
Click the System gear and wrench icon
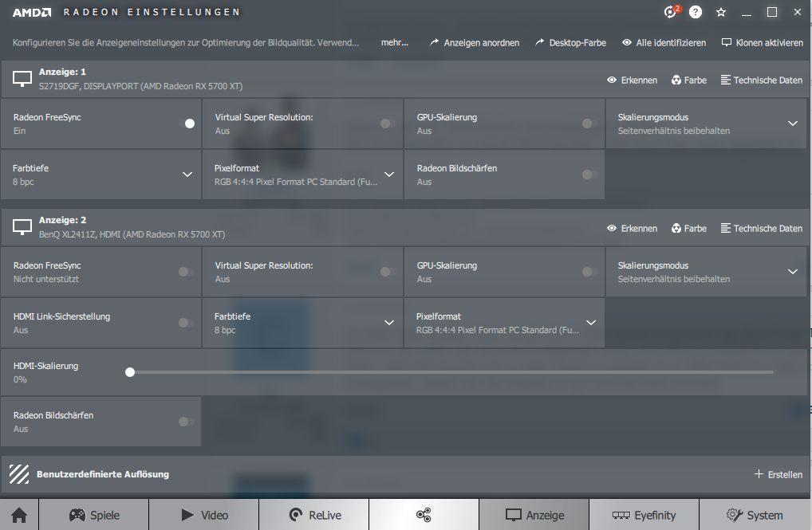(x=735, y=515)
